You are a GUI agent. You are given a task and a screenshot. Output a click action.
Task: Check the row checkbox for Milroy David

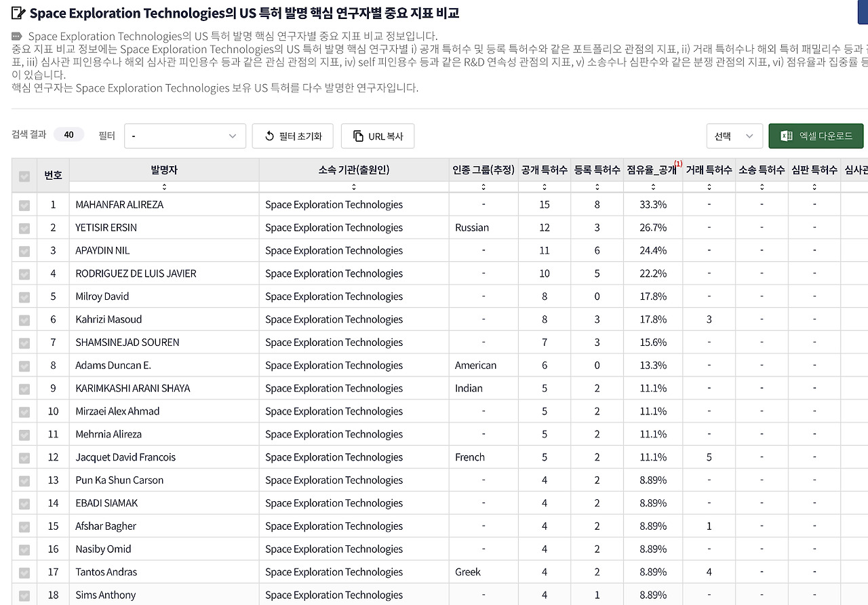(24, 296)
